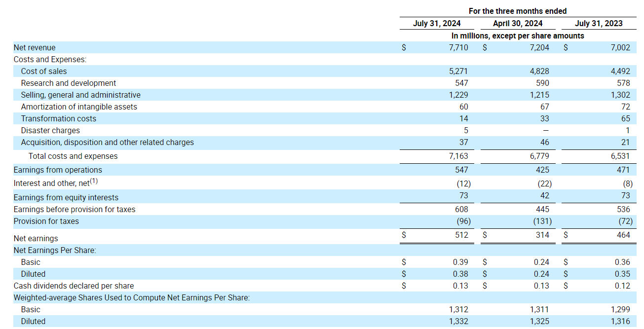This screenshot has height=329, width=644.
Task: Select the Cost of sales row label
Action: pyautogui.click(x=44, y=72)
